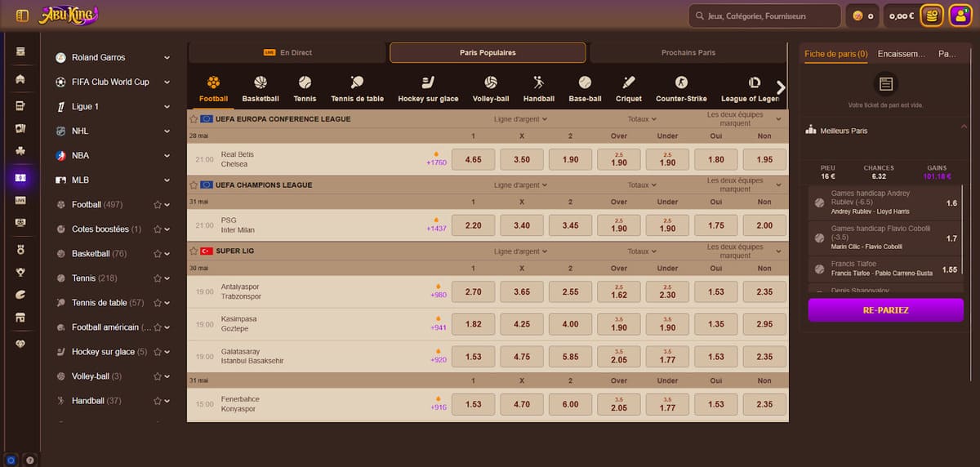Toggle the favorite star for Volley-ball in sidebar
Image resolution: width=980 pixels, height=467 pixels.
(158, 376)
